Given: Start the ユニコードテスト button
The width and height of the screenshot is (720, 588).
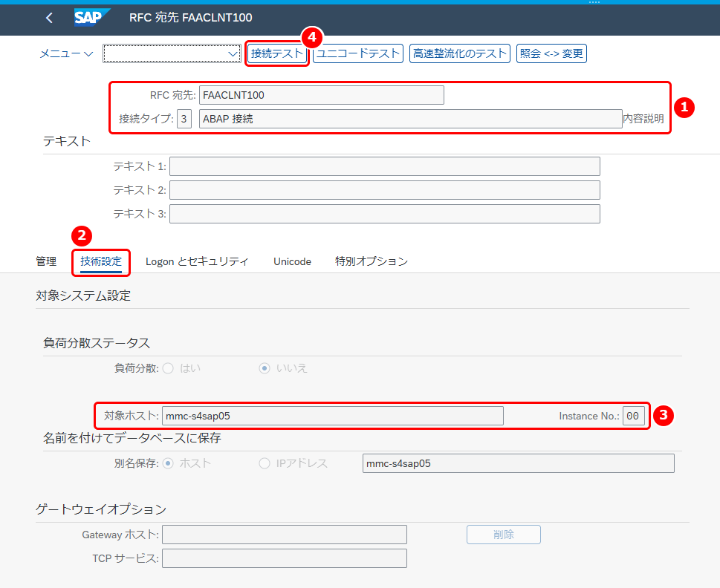Looking at the screenshot, I should tap(358, 53).
